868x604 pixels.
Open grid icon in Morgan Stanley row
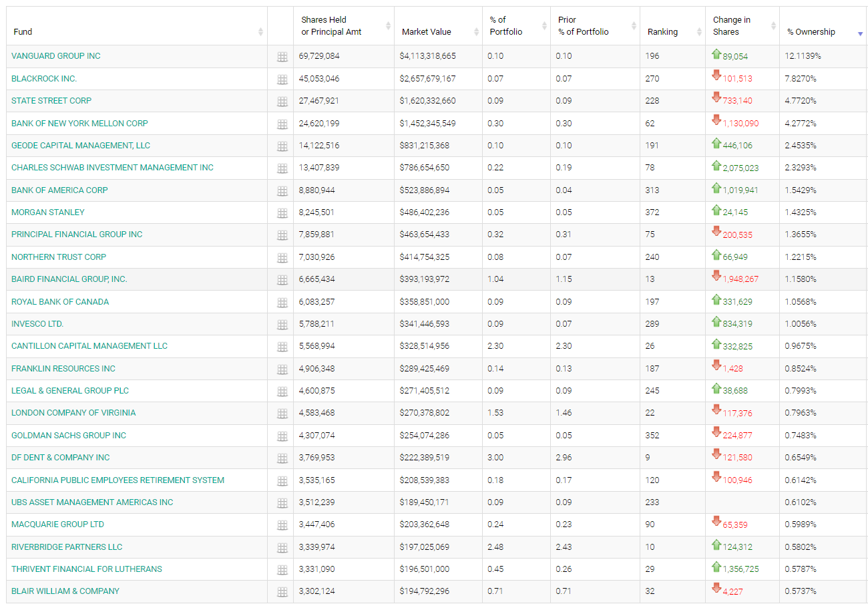click(282, 213)
